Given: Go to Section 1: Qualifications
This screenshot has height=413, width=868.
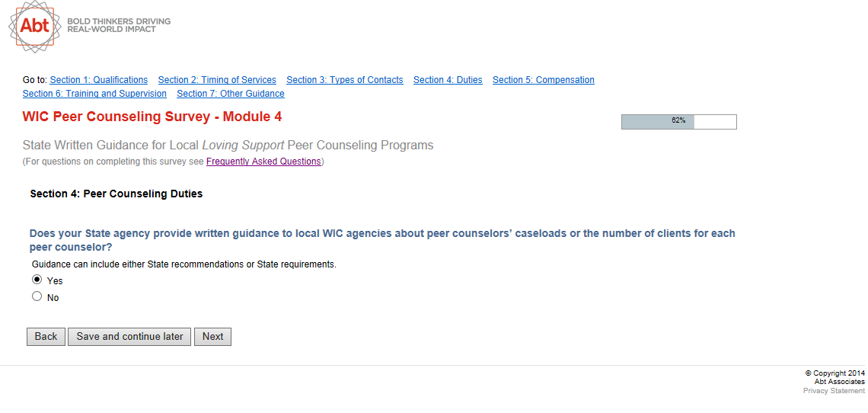Looking at the screenshot, I should [x=99, y=80].
